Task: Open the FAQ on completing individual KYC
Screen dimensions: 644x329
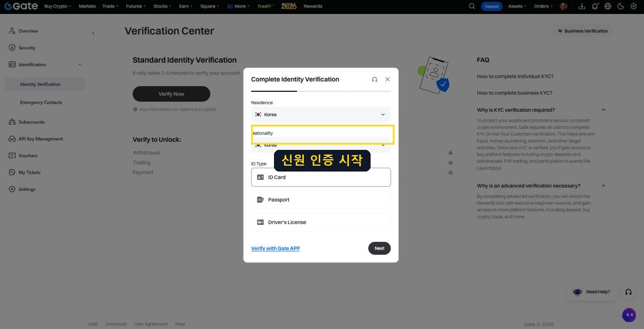Action: point(515,77)
